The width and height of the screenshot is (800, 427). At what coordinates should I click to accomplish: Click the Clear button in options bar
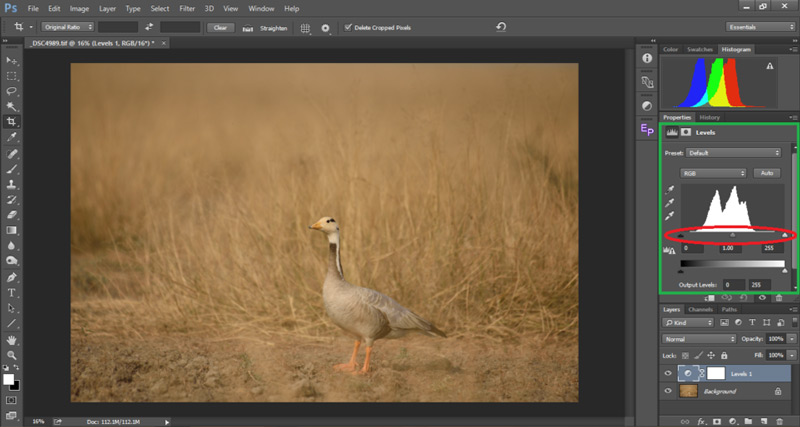[221, 28]
